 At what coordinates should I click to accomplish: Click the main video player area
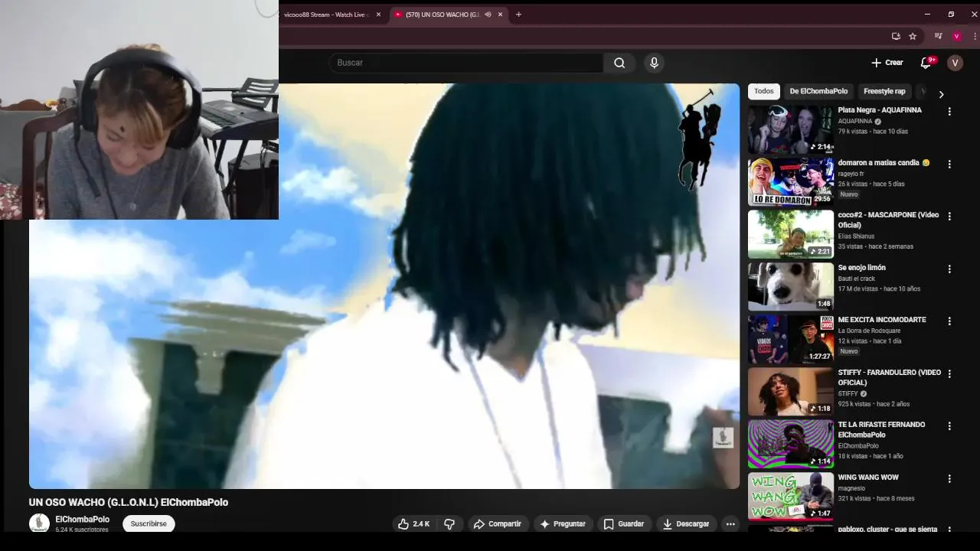click(x=384, y=286)
